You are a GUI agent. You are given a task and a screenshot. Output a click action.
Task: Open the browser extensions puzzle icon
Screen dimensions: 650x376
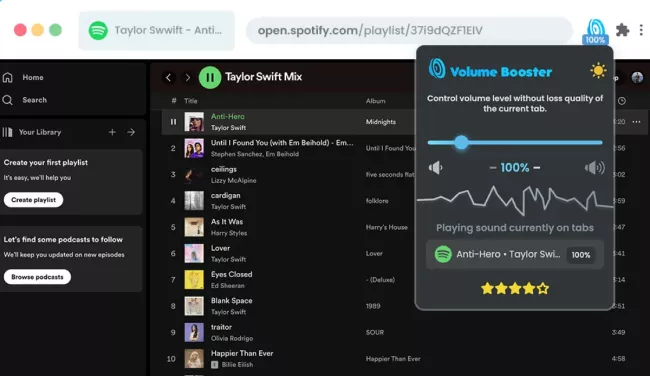coord(622,30)
